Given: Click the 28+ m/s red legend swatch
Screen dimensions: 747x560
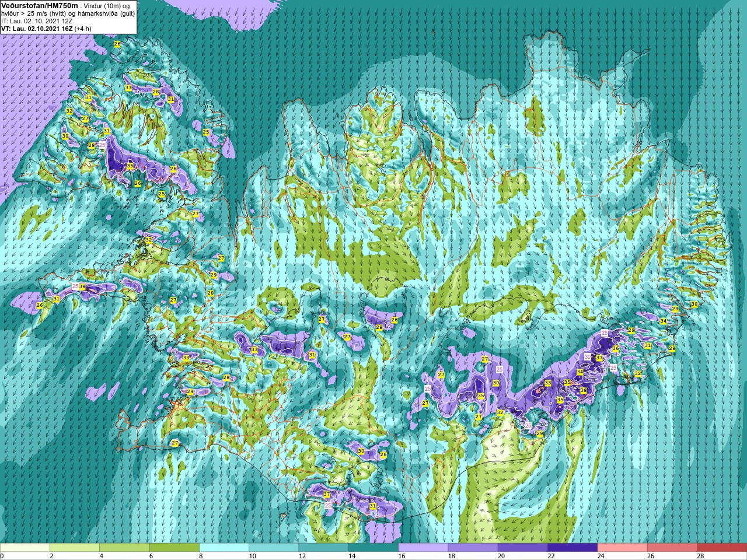Looking at the screenshot, I should (722, 547).
